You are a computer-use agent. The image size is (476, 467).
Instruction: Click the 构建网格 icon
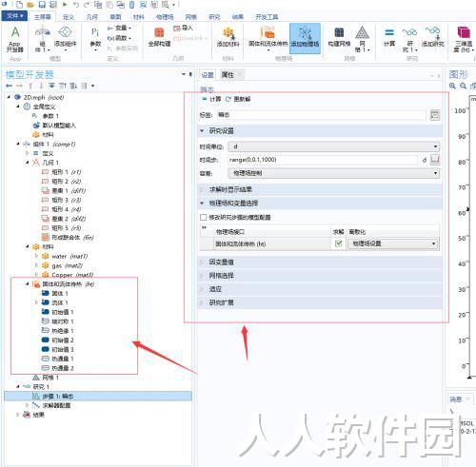point(339,37)
